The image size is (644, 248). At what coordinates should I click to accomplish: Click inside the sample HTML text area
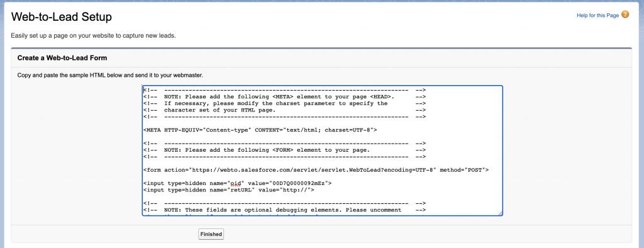click(323, 150)
